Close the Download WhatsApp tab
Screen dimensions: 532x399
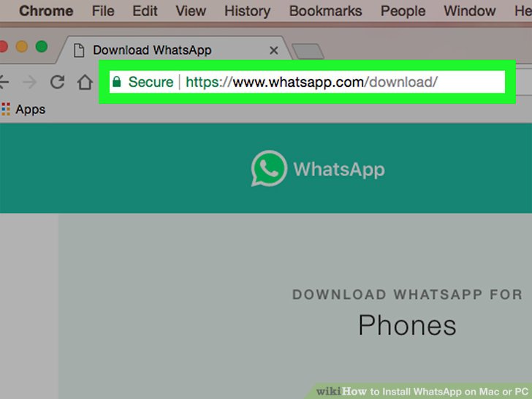coord(274,50)
